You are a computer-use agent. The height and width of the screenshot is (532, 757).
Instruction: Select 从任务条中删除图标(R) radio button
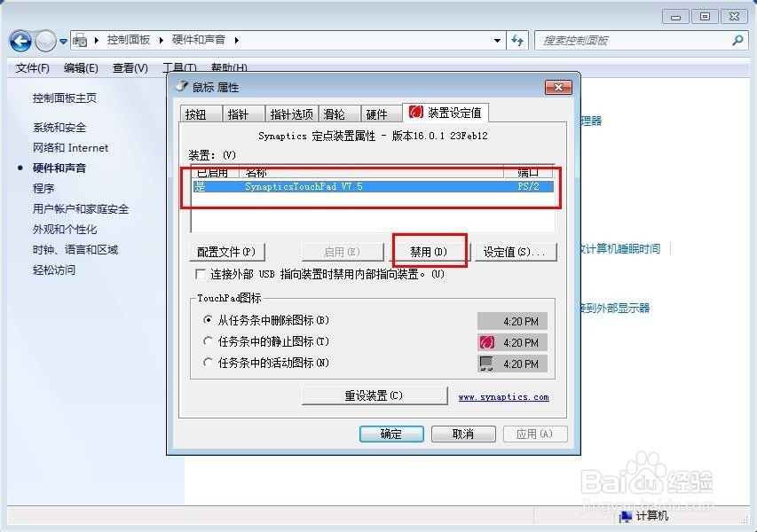pos(208,320)
